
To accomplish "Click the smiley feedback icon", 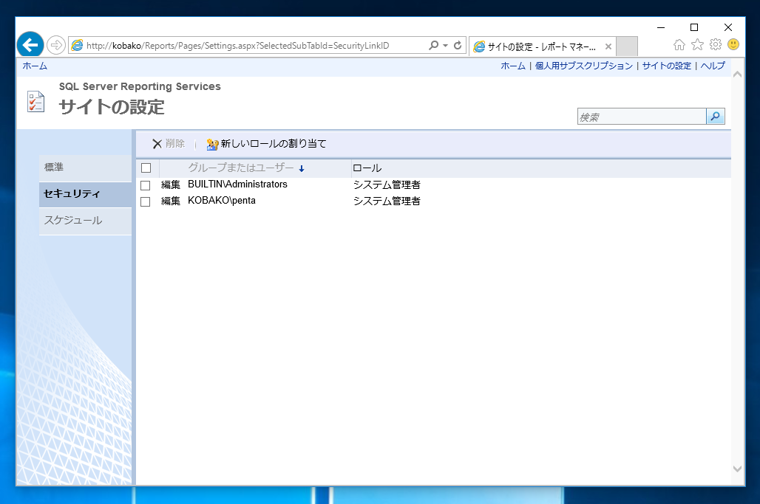I will pos(733,45).
